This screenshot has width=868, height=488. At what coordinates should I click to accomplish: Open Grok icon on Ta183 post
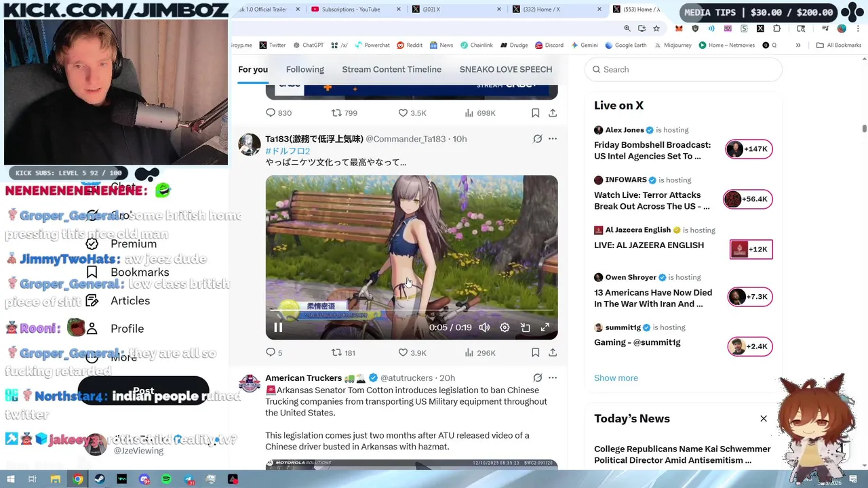tap(537, 139)
